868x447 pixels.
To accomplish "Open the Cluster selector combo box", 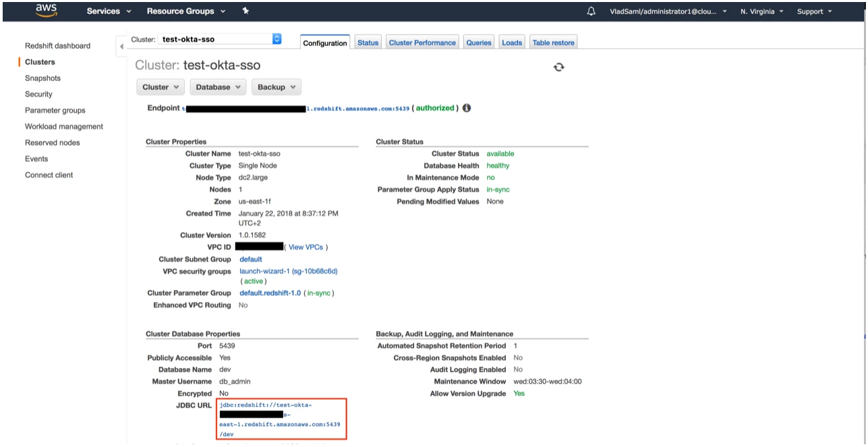I will (x=220, y=39).
